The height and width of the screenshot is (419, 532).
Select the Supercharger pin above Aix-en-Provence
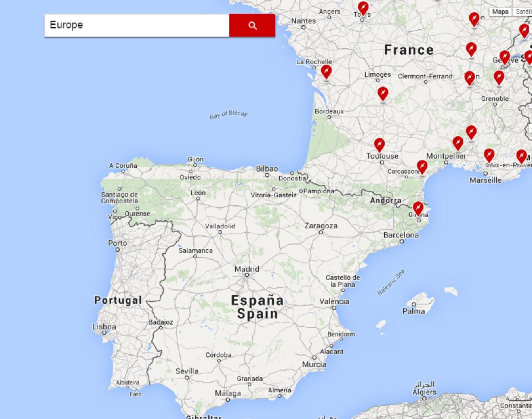pyautogui.click(x=489, y=155)
